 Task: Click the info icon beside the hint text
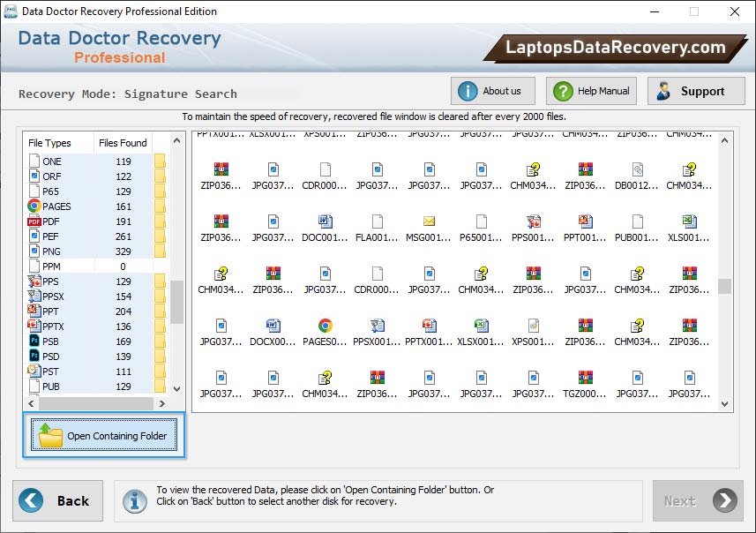(134, 500)
